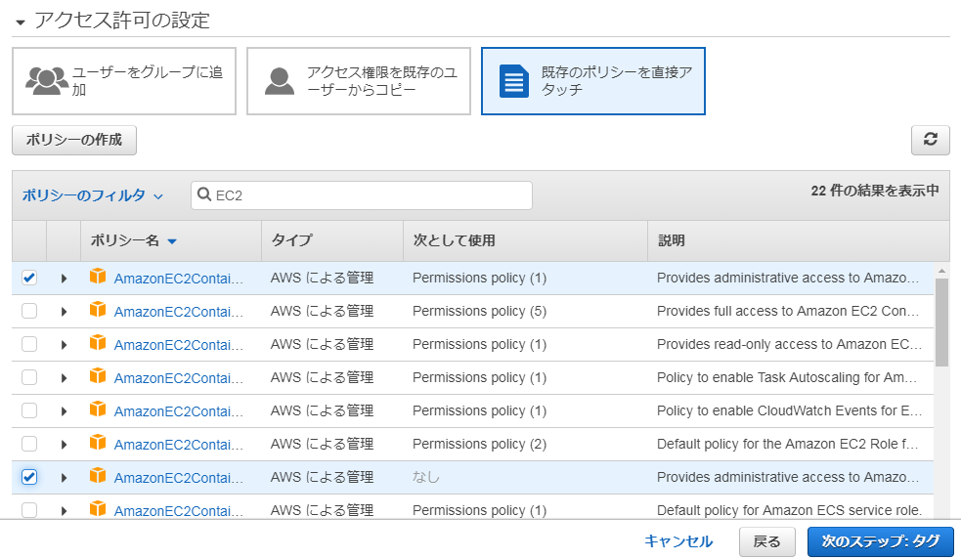Check the read-only access policy checkbox

29,344
